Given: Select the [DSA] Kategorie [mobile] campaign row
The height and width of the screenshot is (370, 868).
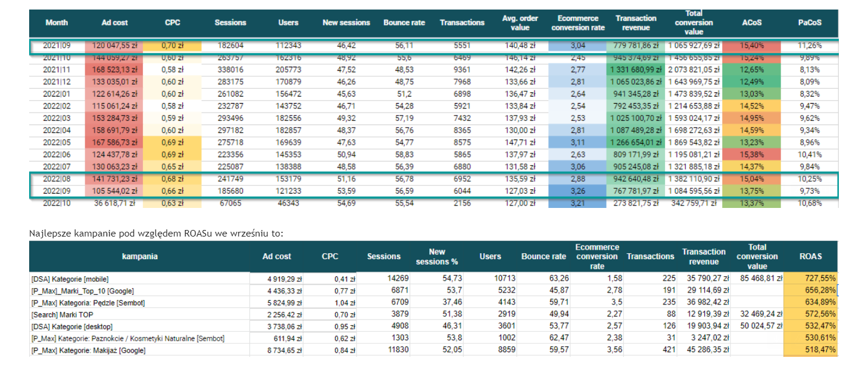Looking at the screenshot, I should [x=70, y=278].
